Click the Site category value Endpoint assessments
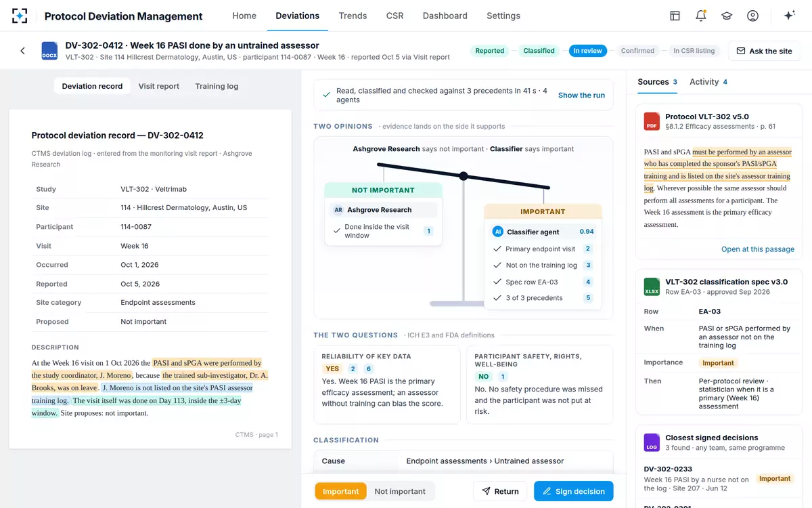This screenshot has height=508, width=812. pyautogui.click(x=158, y=303)
